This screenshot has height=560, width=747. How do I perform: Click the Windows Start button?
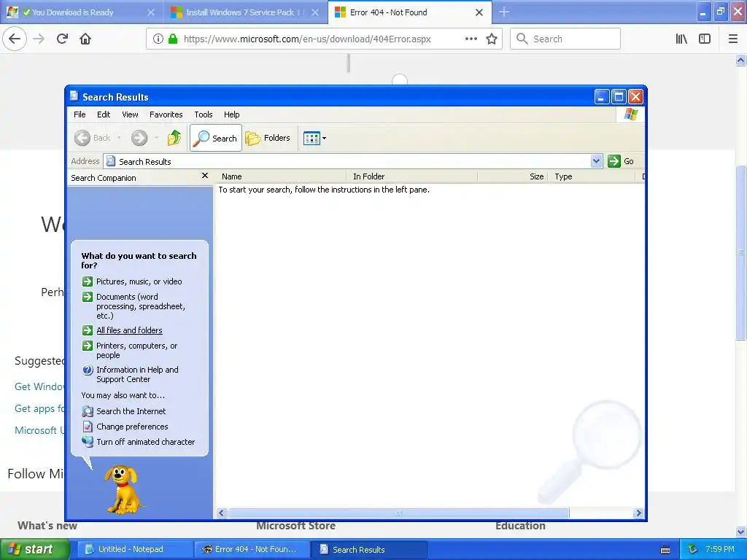pyautogui.click(x=34, y=549)
